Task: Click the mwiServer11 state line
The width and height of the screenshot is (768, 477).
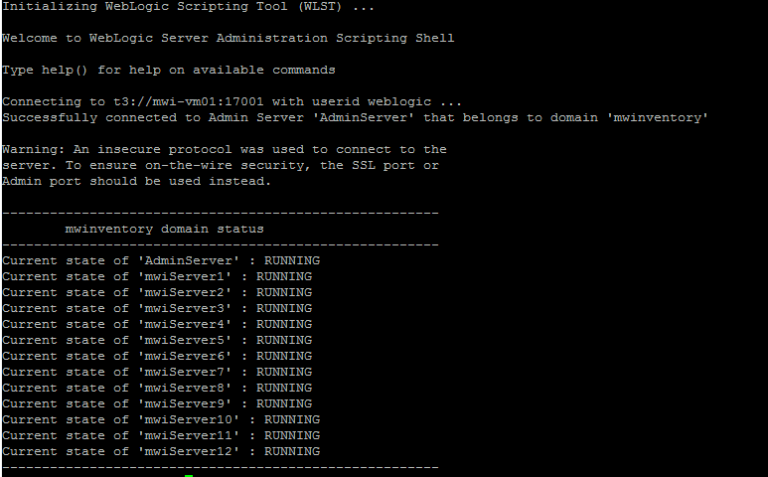Action: point(161,436)
